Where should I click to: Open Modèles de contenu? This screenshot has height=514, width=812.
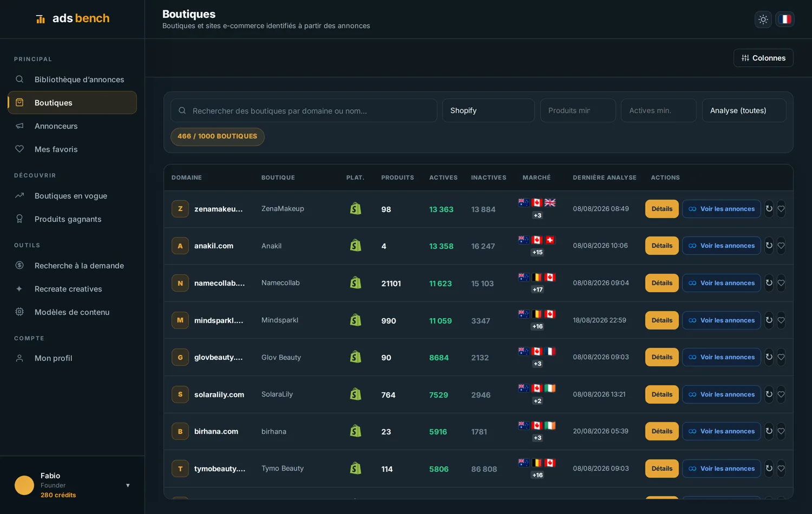[72, 312]
